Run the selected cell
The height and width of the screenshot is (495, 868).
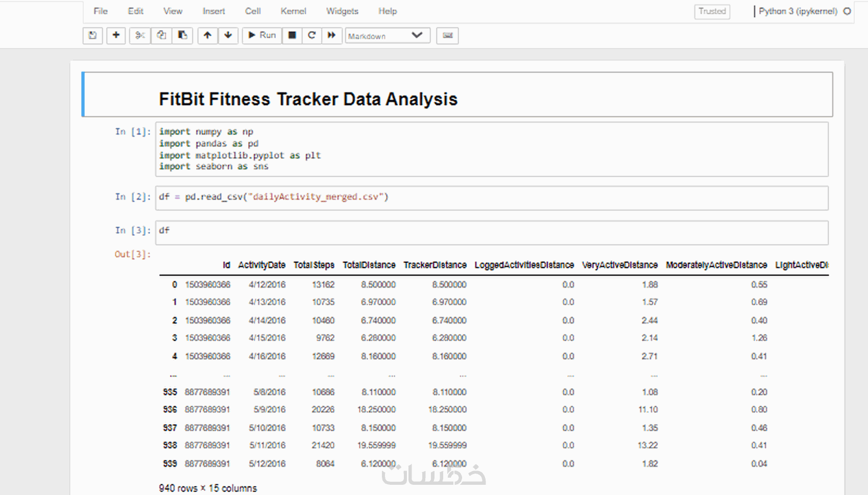point(262,35)
